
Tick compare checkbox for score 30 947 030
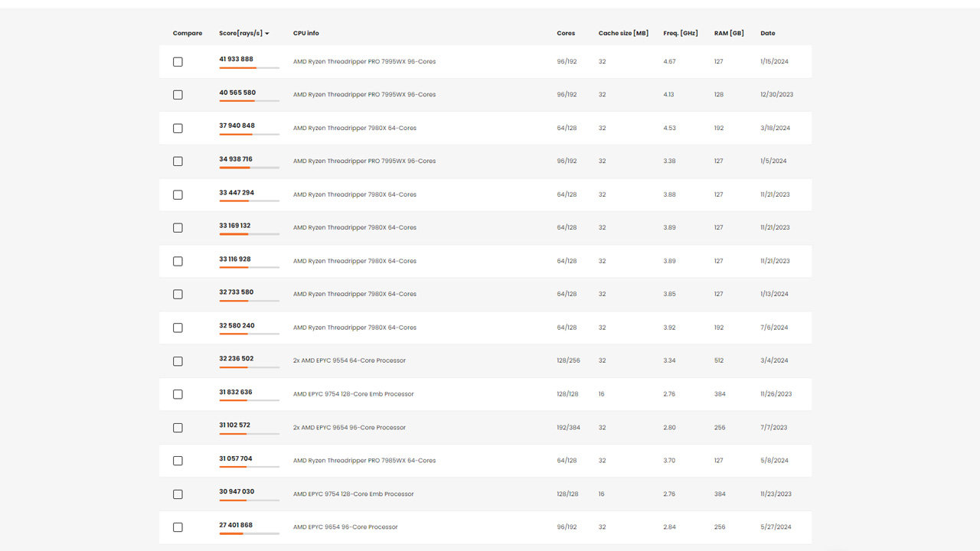(178, 494)
